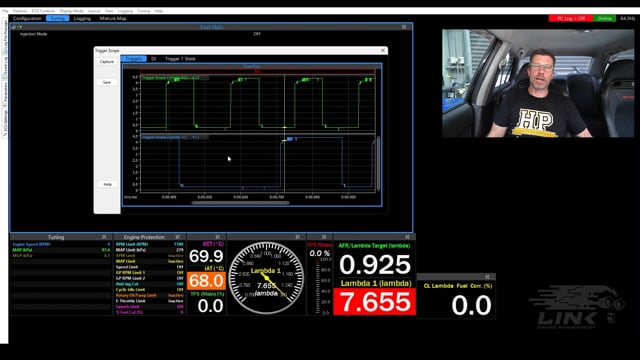Image resolution: width=640 pixels, height=360 pixels.
Task: Click the TPS (Main) 0.0 digital readout
Action: [211, 306]
